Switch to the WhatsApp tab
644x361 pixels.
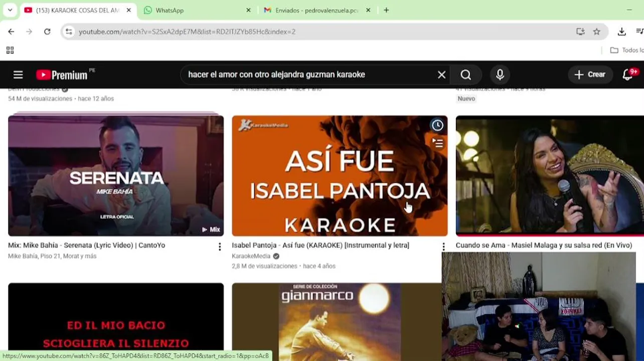click(196, 10)
